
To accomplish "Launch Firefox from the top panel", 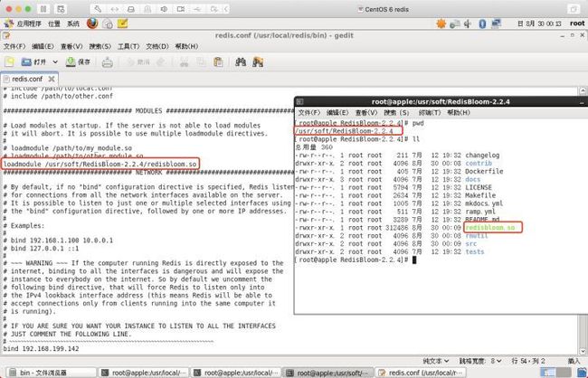I will click(92, 24).
